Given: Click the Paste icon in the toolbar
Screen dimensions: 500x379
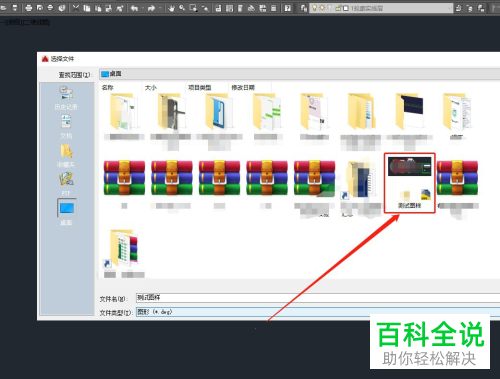Looking at the screenshot, I should [x=98, y=8].
